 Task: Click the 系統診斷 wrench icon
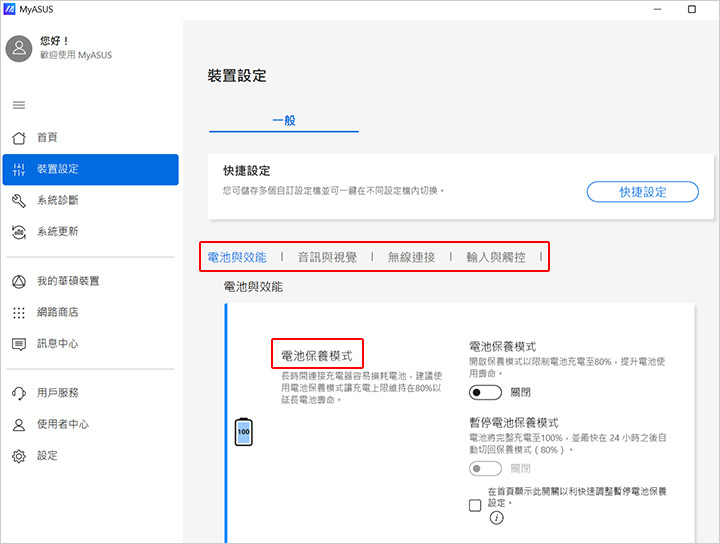point(19,201)
